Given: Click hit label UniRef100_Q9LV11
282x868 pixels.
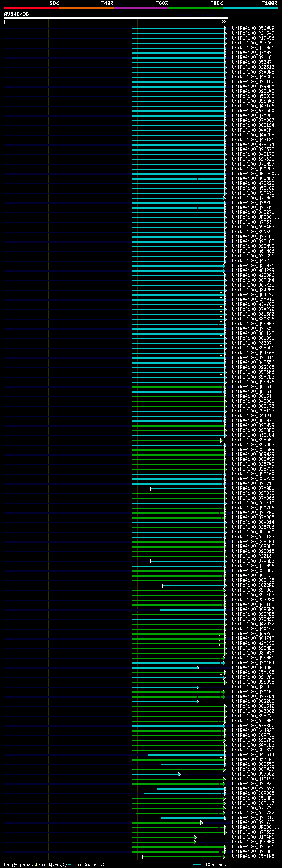Looking at the screenshot, I should point(253,483).
